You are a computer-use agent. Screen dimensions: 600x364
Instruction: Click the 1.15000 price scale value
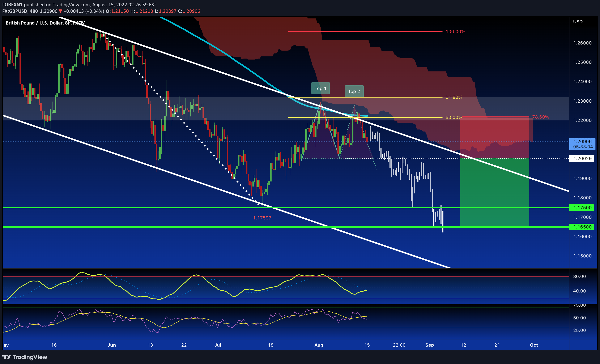[x=582, y=256]
